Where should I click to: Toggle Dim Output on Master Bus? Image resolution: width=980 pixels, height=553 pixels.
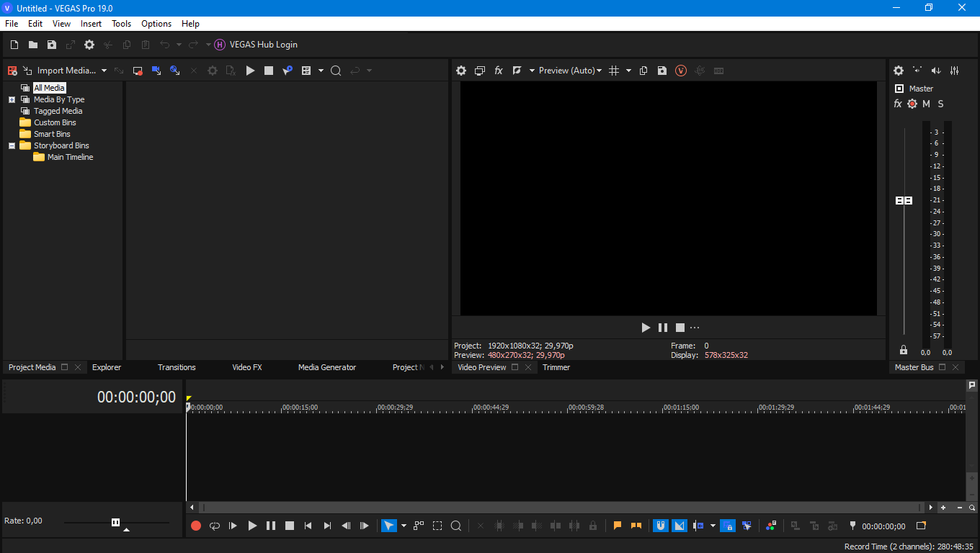936,71
